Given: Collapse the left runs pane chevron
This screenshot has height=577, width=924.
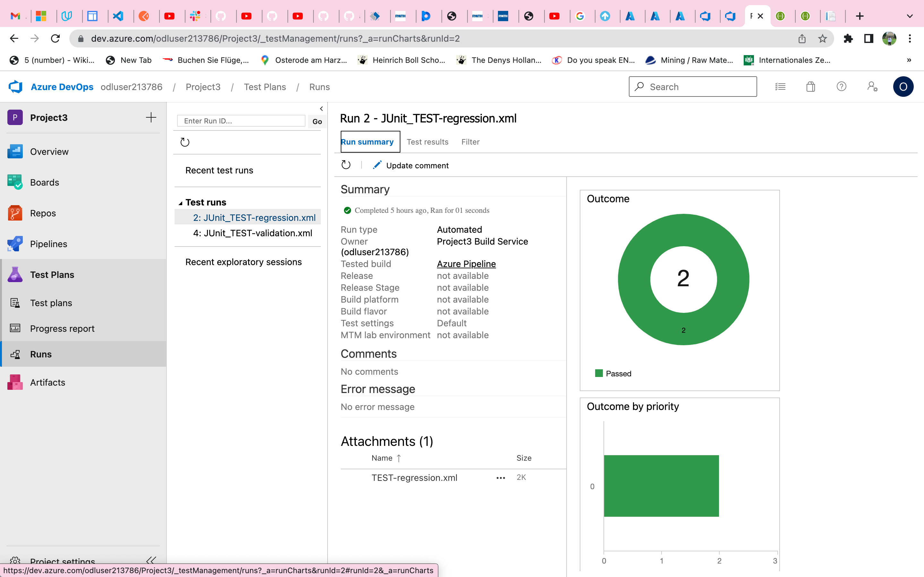Looking at the screenshot, I should click(x=321, y=109).
